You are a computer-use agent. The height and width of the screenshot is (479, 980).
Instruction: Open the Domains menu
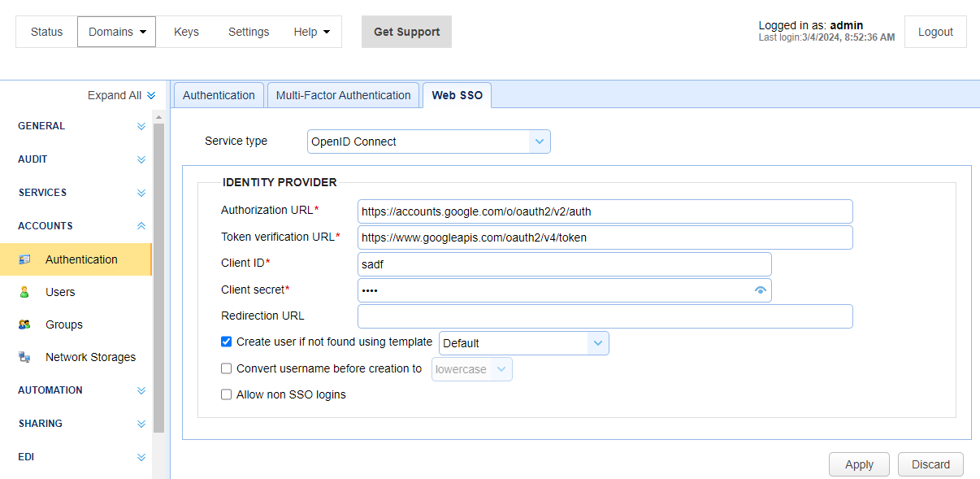(x=116, y=32)
